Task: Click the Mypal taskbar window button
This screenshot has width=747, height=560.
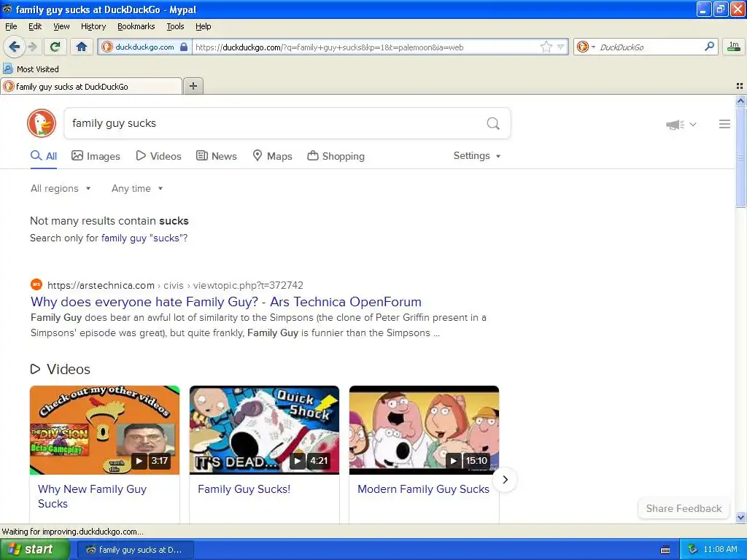Action: (135, 550)
